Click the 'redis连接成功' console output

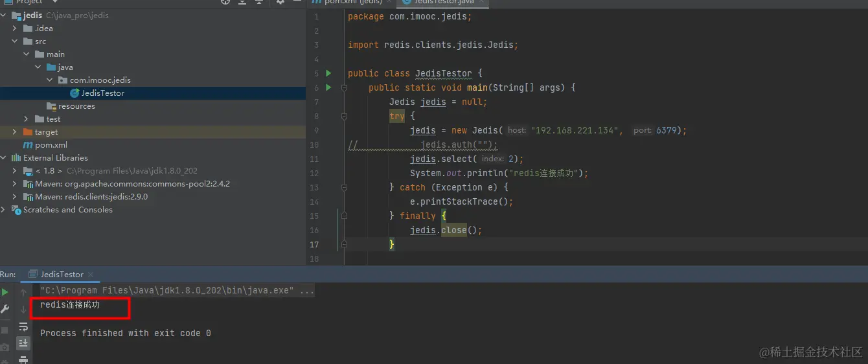point(70,304)
